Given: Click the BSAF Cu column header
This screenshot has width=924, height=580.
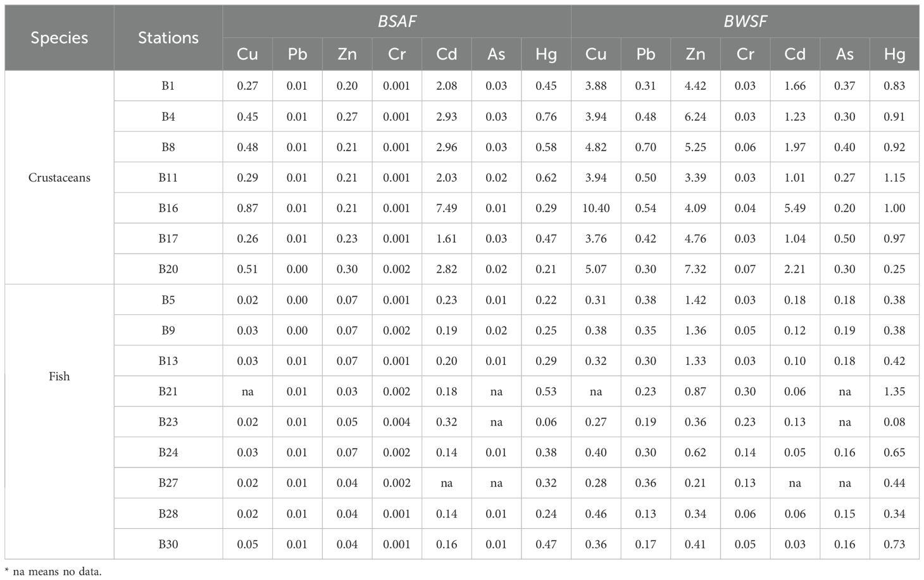Looking at the screenshot, I should click(247, 54).
